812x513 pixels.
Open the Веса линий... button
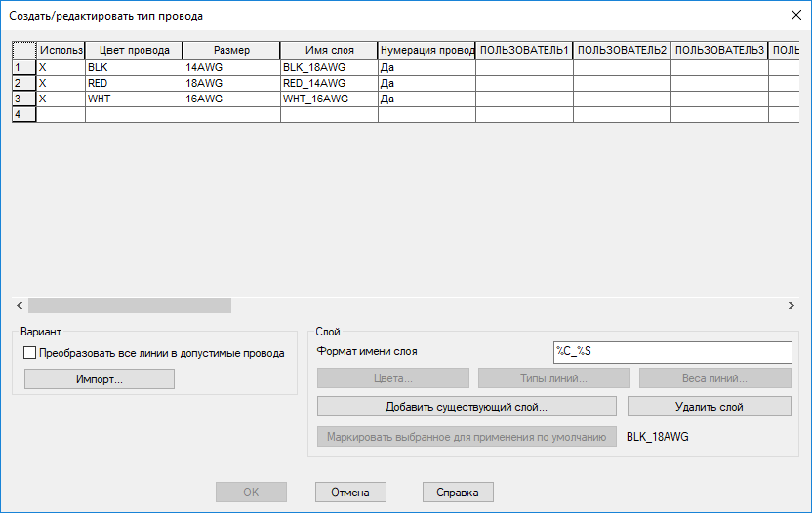click(715, 377)
